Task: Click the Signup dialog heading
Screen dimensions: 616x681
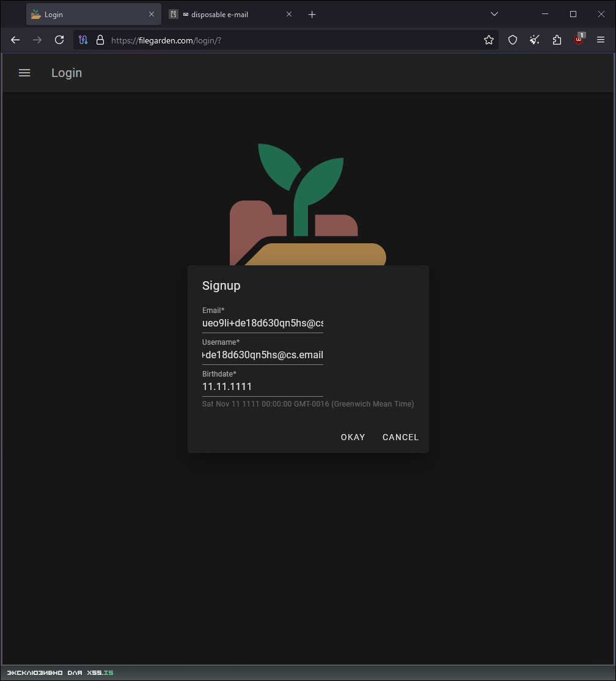Action: [x=221, y=285]
